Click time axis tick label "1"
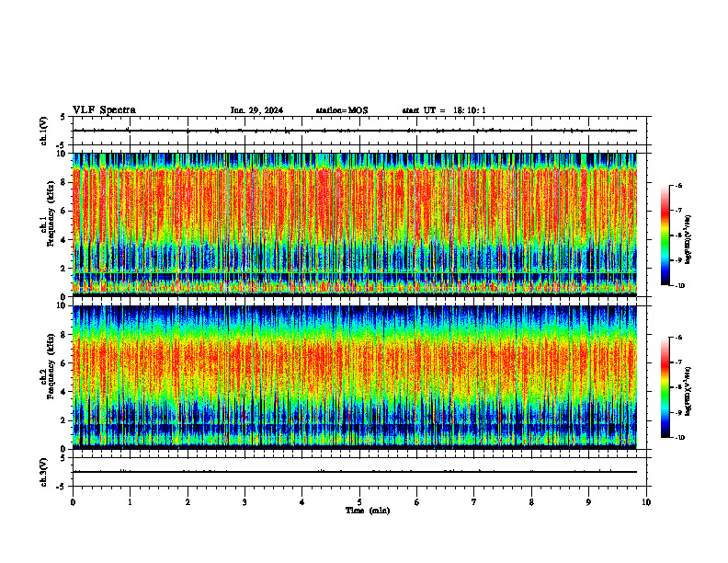 (130, 502)
